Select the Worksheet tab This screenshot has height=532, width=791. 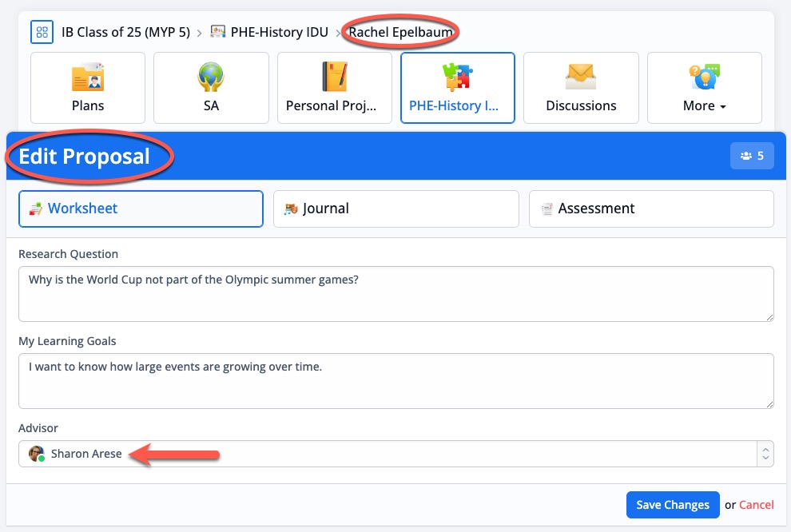point(141,208)
